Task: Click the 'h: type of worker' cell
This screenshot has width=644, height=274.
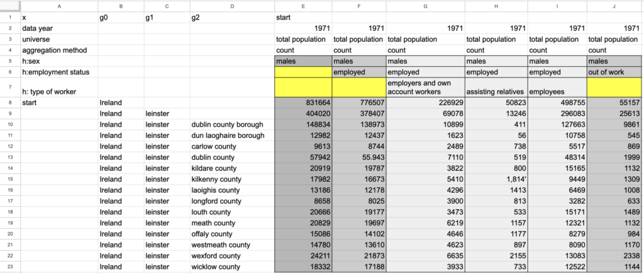Action: 59,88
